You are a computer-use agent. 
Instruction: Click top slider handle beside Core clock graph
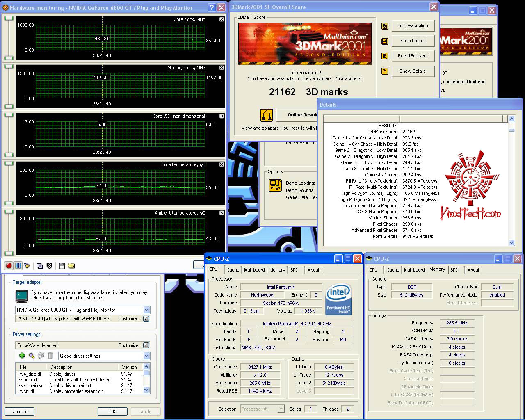click(9, 18)
